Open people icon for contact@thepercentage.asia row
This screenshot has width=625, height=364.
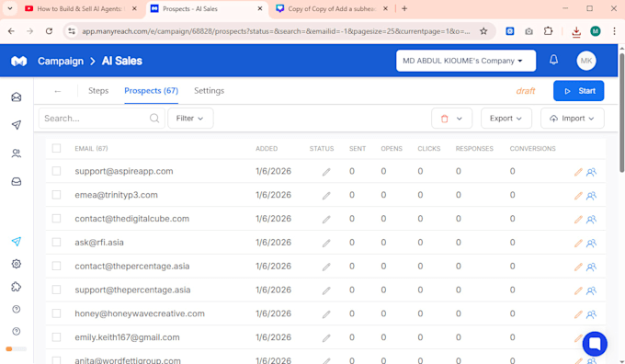(591, 267)
